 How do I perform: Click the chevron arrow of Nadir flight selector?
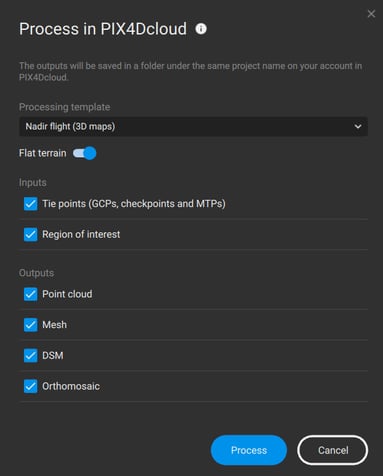[x=358, y=127]
